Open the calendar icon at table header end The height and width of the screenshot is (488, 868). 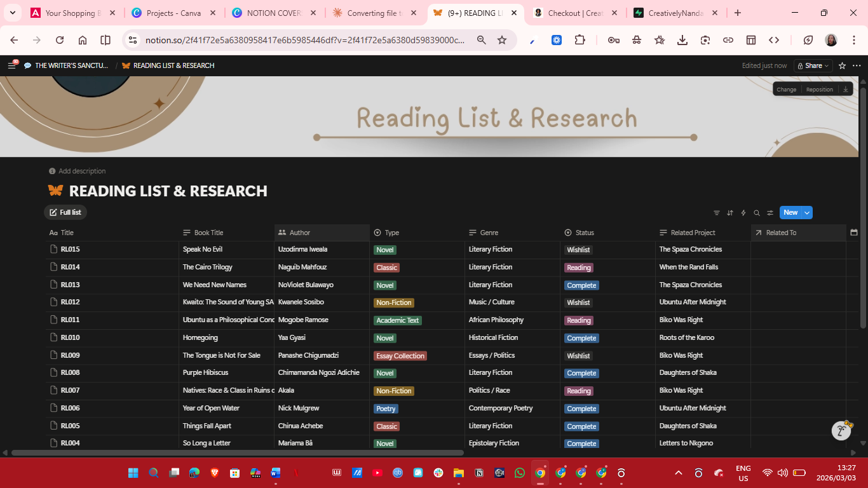tap(854, 233)
